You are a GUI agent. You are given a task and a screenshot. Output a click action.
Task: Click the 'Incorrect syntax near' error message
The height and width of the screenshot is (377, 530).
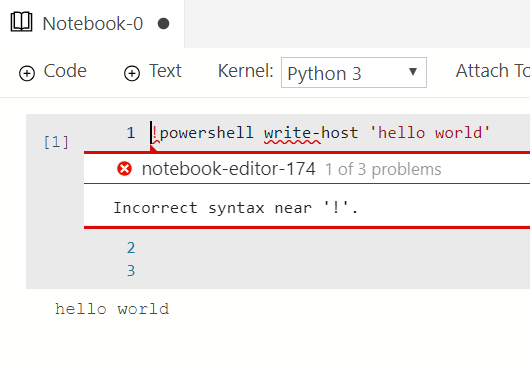point(236,208)
